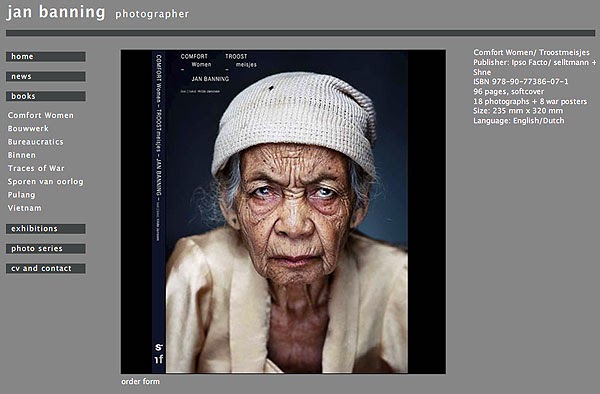Open the Sporen van oorlog book
The image size is (600, 394).
coord(46,182)
